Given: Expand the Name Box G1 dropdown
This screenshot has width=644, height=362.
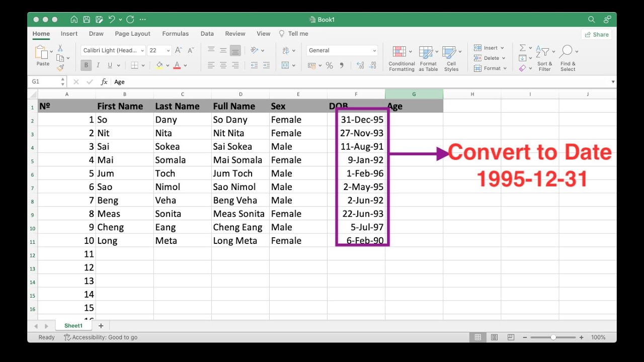Looking at the screenshot, I should click(x=62, y=81).
